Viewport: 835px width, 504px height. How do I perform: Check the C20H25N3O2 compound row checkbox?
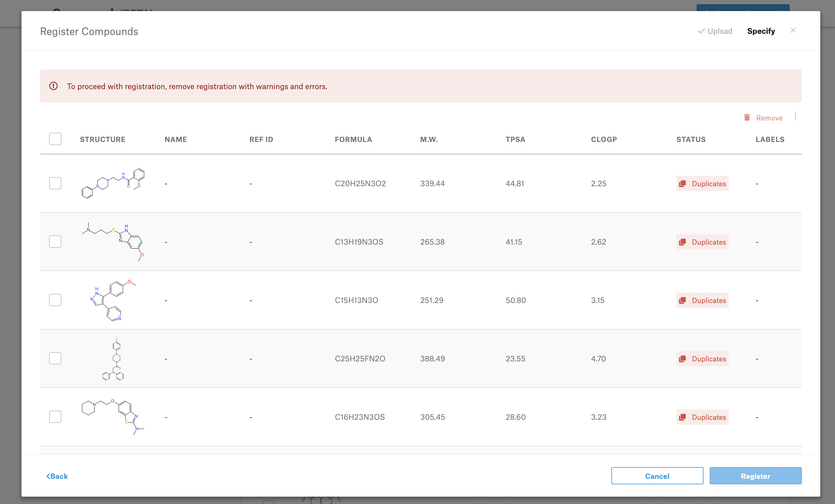click(x=55, y=183)
